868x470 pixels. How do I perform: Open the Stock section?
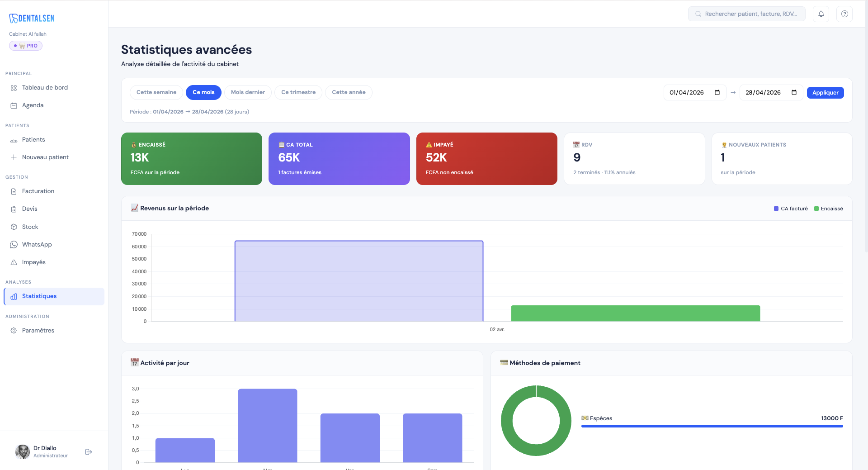54,227
